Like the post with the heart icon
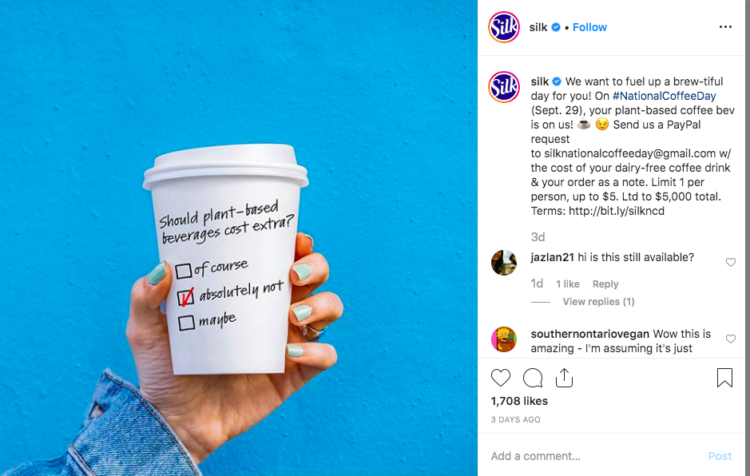750x476 pixels. pos(500,378)
